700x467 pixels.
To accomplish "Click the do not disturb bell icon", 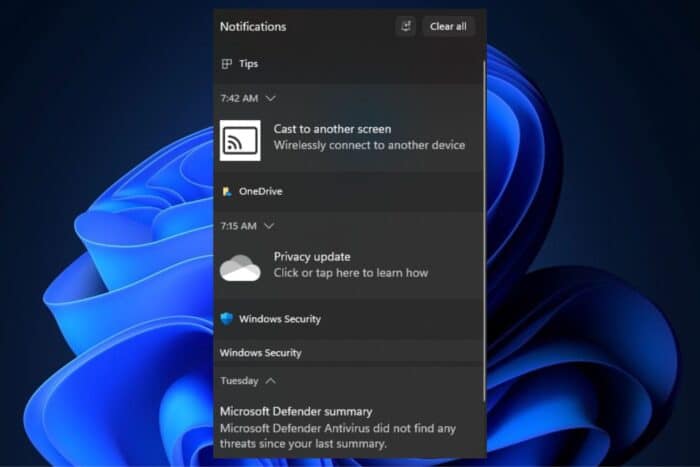I will pyautogui.click(x=405, y=26).
